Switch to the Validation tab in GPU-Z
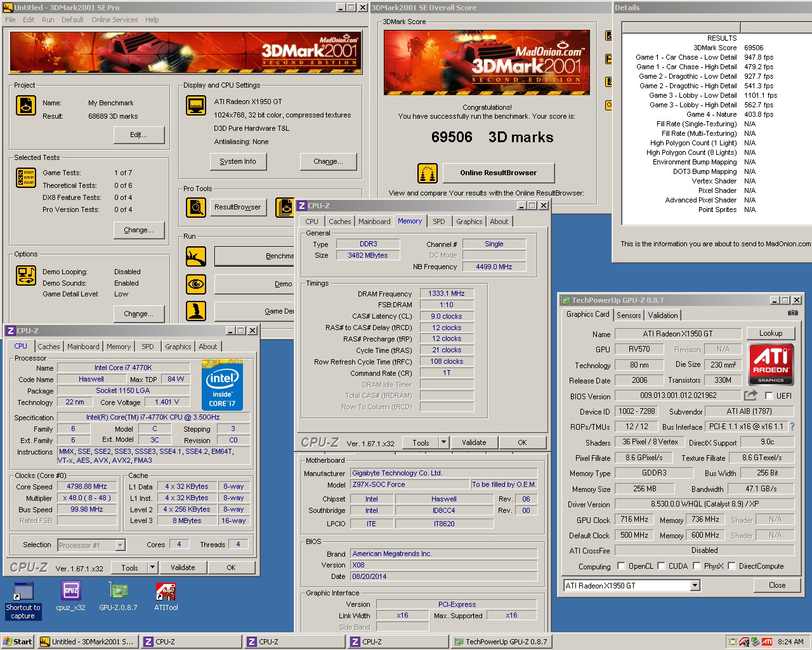This screenshot has width=812, height=650. coord(663,315)
